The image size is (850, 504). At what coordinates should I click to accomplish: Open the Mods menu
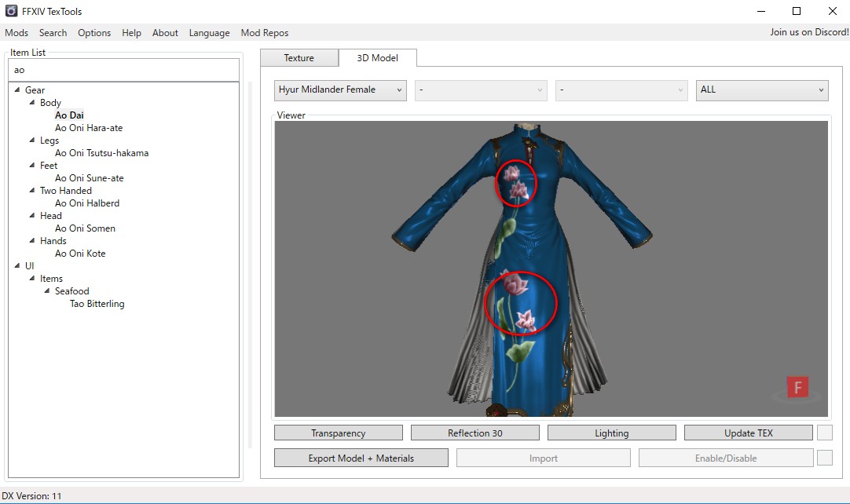click(16, 33)
